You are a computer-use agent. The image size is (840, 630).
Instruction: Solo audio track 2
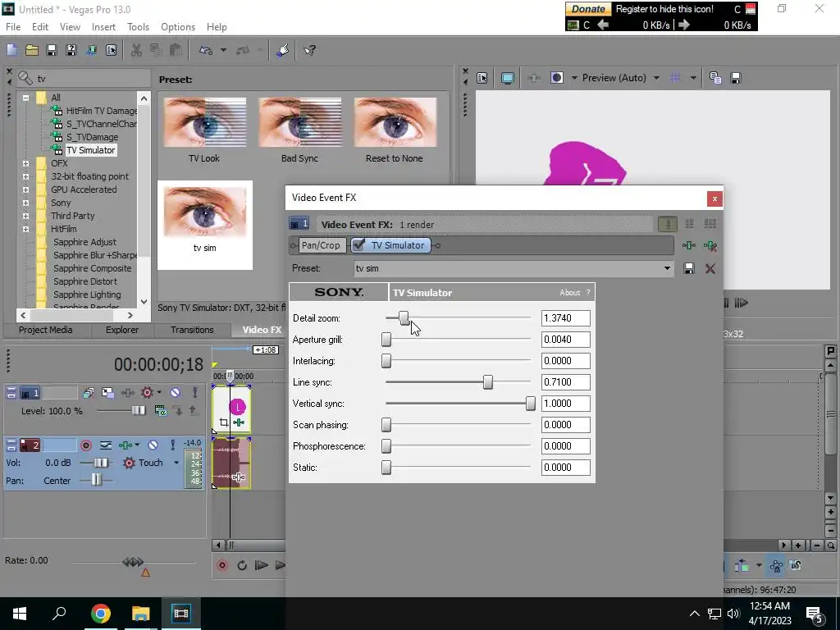172,445
